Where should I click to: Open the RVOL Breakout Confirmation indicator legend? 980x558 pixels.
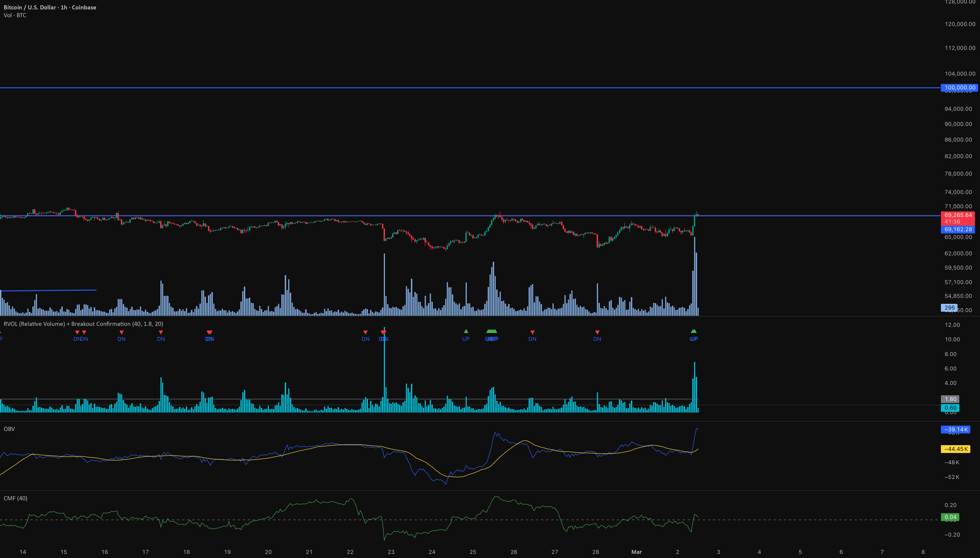coord(83,324)
